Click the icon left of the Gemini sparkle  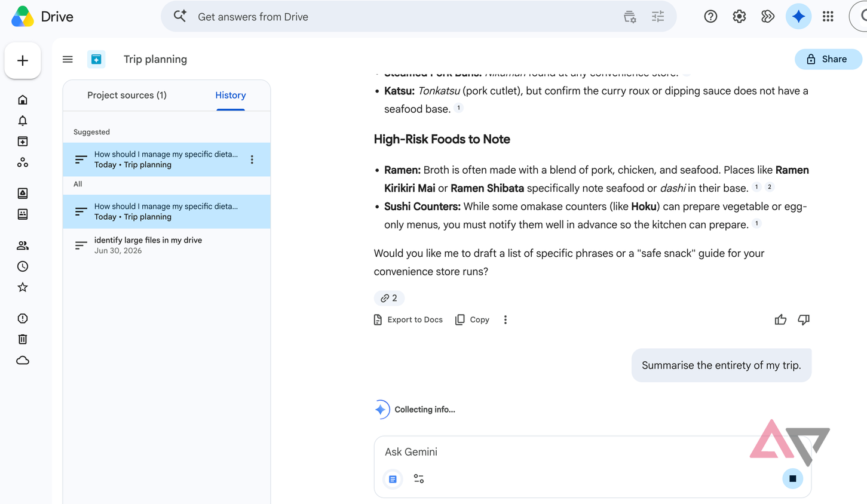(768, 17)
